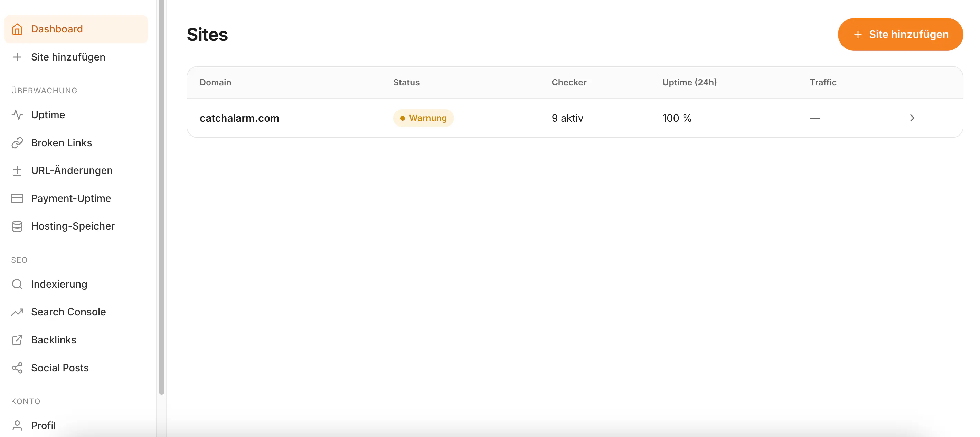This screenshot has width=980, height=437.
Task: Click the Backlinks external link icon
Action: pyautogui.click(x=17, y=340)
